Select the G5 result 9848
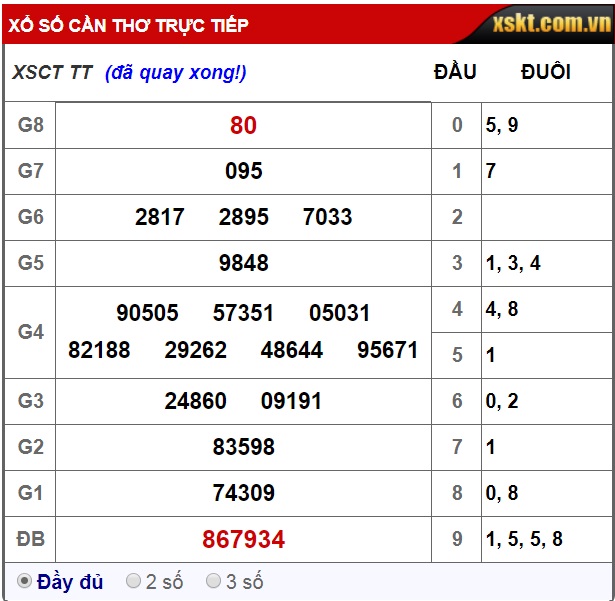Viewport: 615px width, 601px height. [x=243, y=263]
